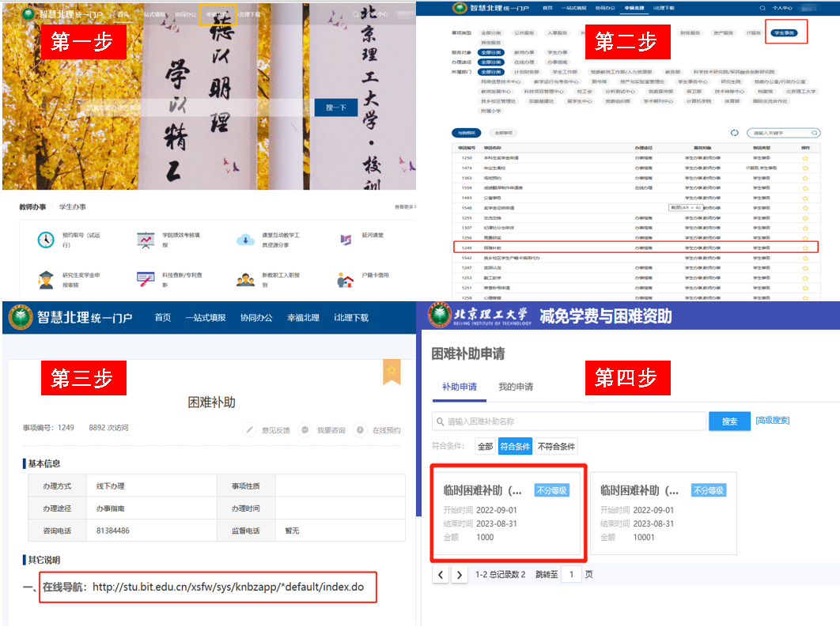Open 幸福北理 in first-step nav
The height and width of the screenshot is (631, 840).
[217, 14]
